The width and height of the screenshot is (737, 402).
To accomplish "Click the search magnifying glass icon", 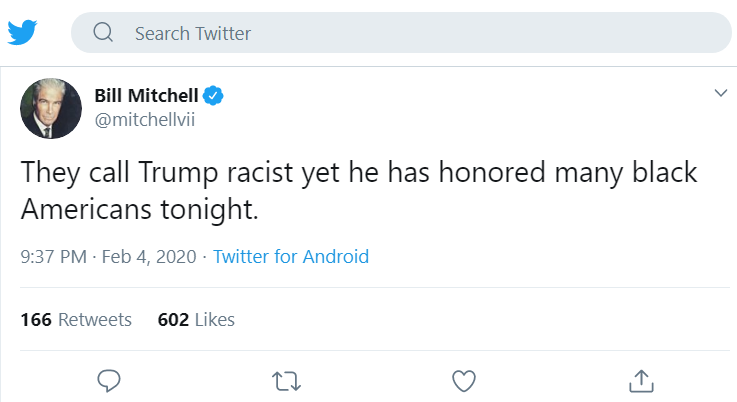I will (x=103, y=33).
